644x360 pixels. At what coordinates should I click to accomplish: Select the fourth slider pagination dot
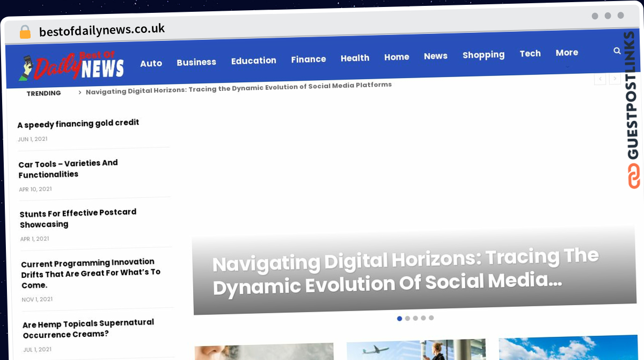pos(423,318)
